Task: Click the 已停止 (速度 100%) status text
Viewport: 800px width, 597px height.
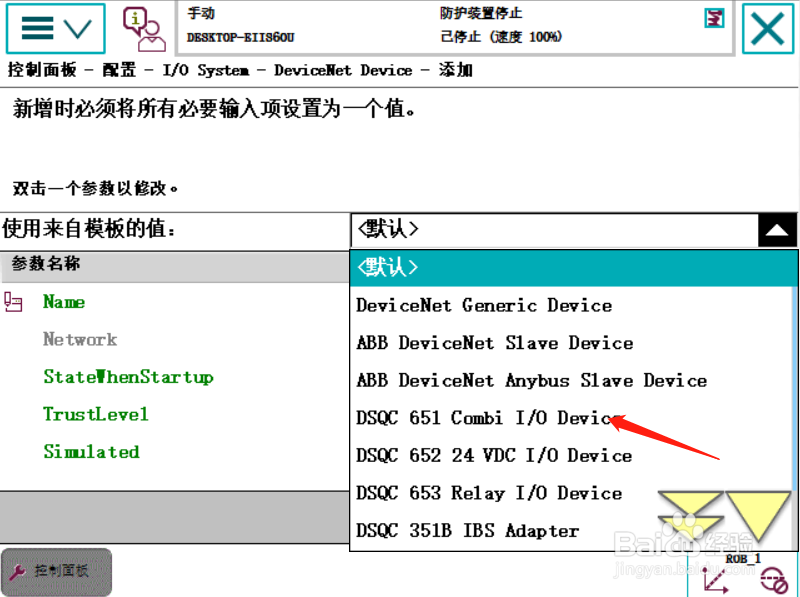Action: point(501,37)
